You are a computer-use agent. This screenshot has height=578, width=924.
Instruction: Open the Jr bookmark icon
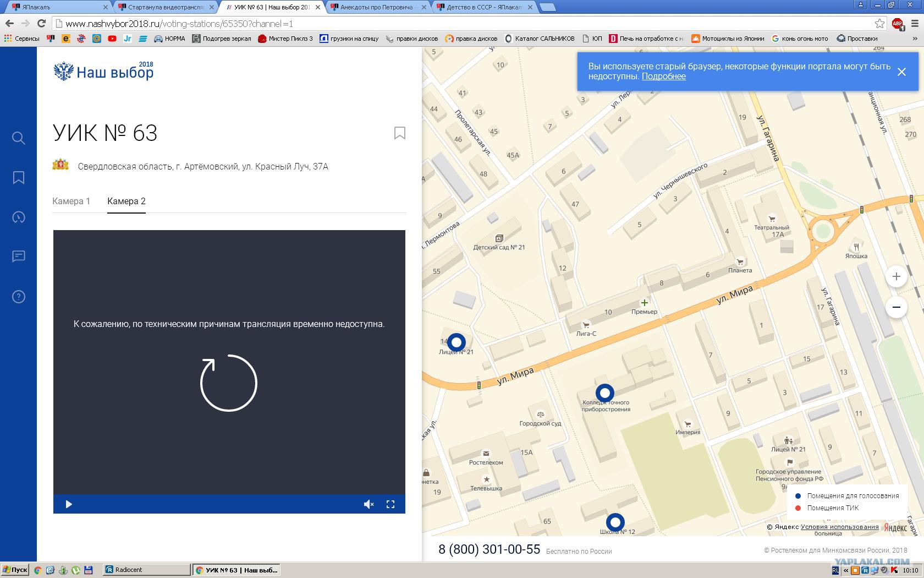(x=127, y=39)
